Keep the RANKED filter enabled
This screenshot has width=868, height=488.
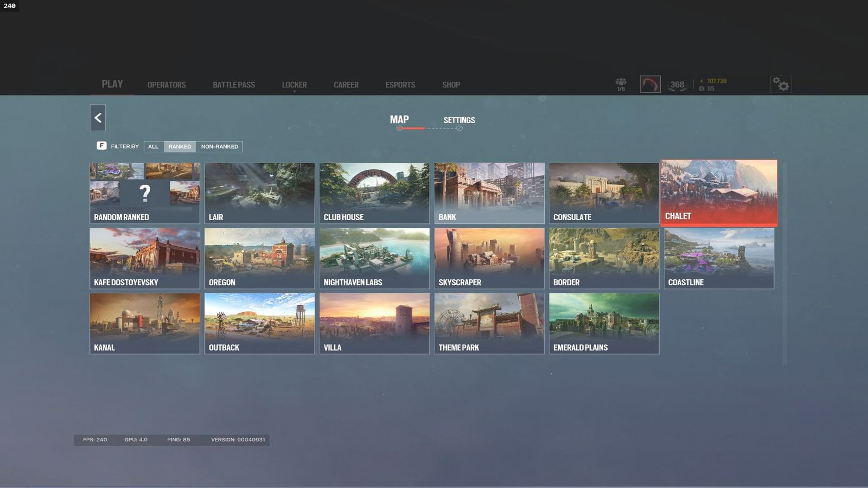pos(179,146)
